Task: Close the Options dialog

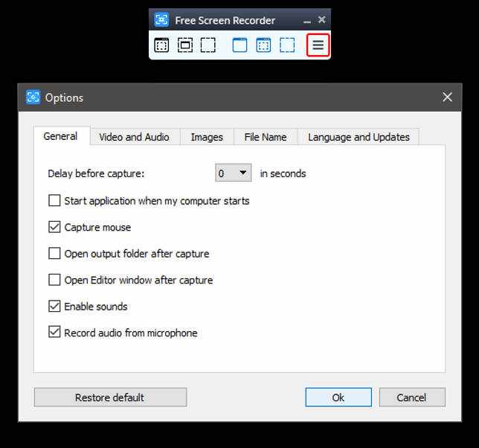Action: coord(447,97)
